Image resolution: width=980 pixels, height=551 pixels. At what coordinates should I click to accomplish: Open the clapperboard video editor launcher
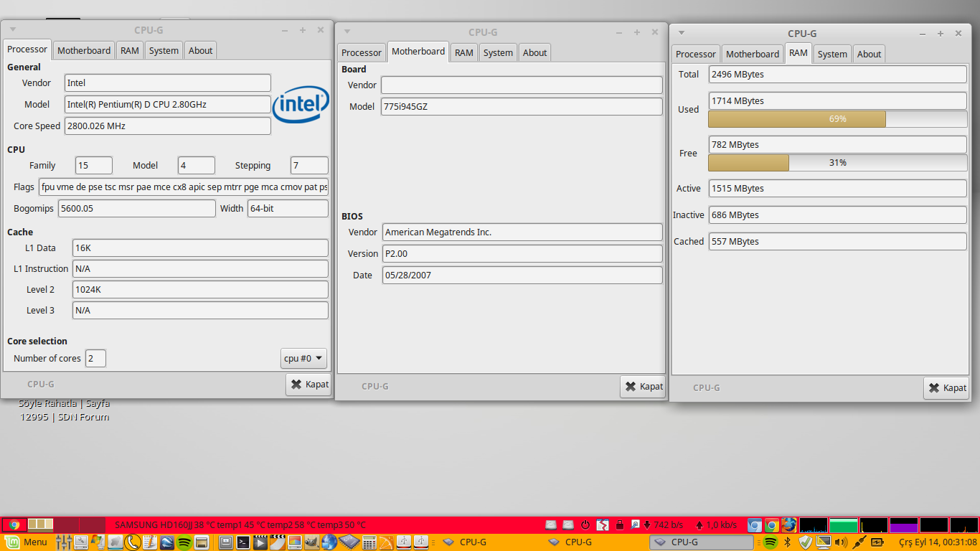pos(277,542)
